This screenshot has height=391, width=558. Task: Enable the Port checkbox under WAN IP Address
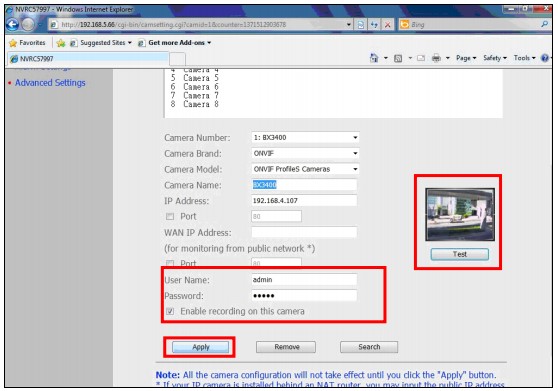tap(170, 263)
